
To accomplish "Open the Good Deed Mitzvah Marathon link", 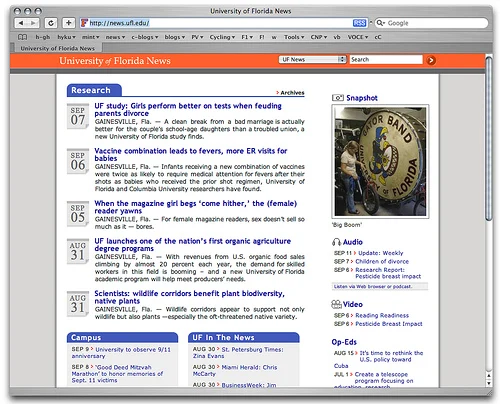I will click(117, 374).
